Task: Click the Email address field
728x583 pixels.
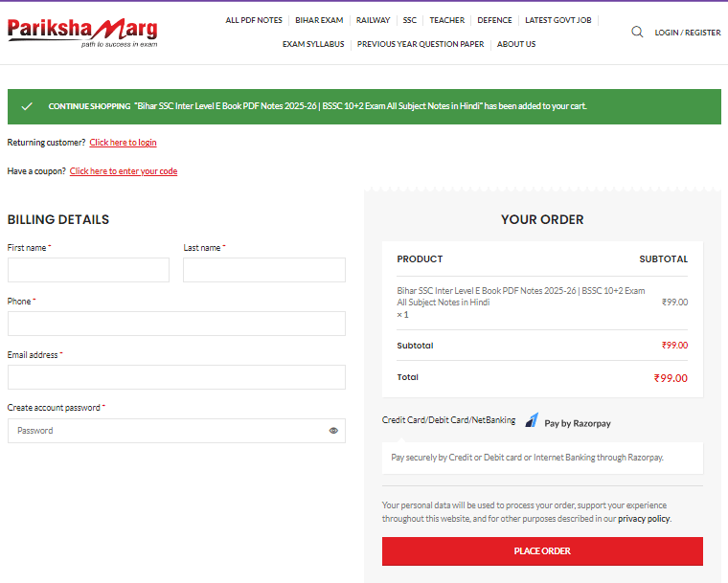Action: click(176, 377)
